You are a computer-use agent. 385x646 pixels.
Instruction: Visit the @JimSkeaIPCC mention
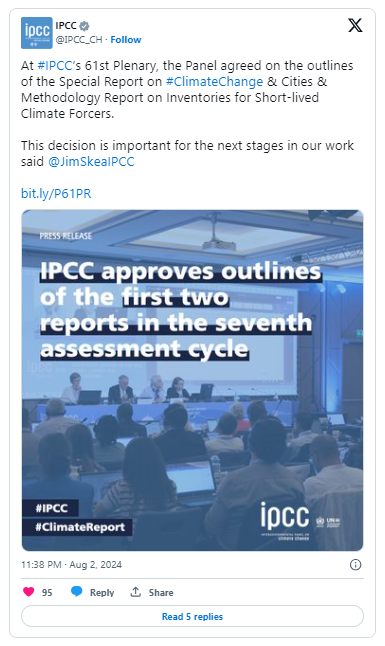pos(91,162)
